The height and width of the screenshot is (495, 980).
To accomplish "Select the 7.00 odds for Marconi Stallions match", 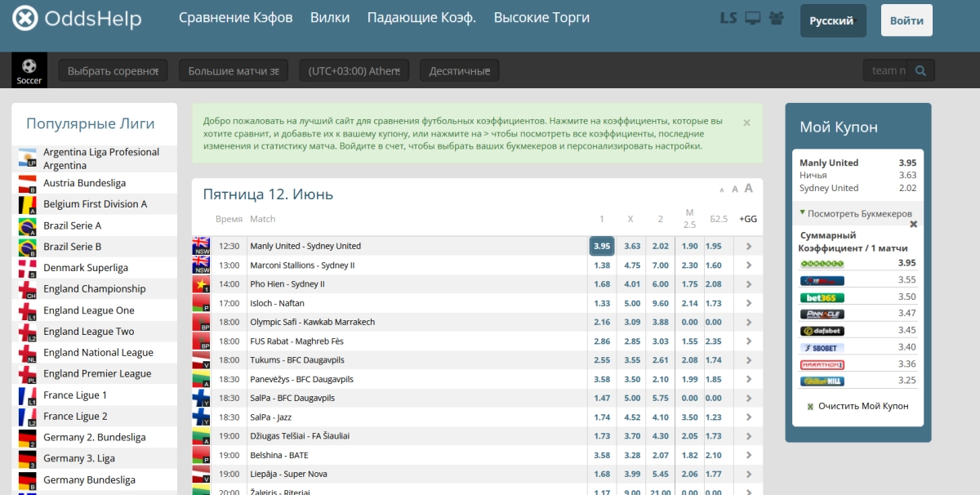I will click(x=661, y=265).
